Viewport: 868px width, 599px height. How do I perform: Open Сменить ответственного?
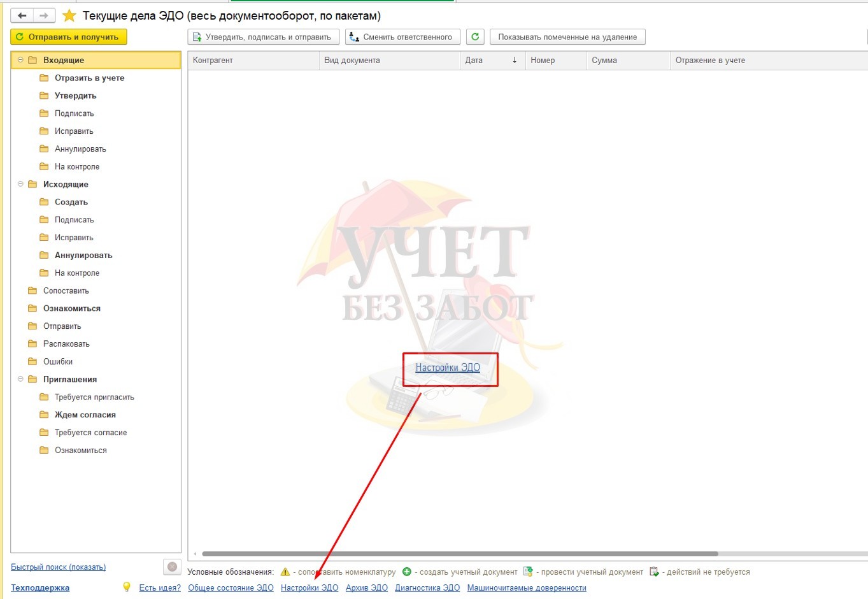[402, 37]
